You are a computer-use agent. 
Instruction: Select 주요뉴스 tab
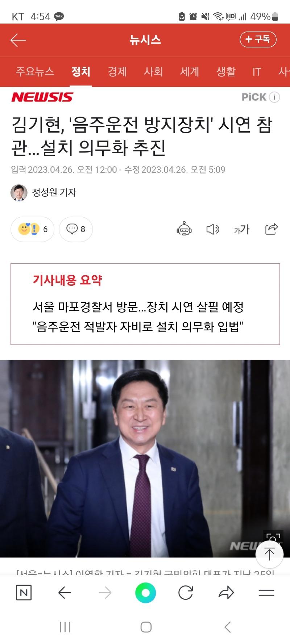click(35, 72)
